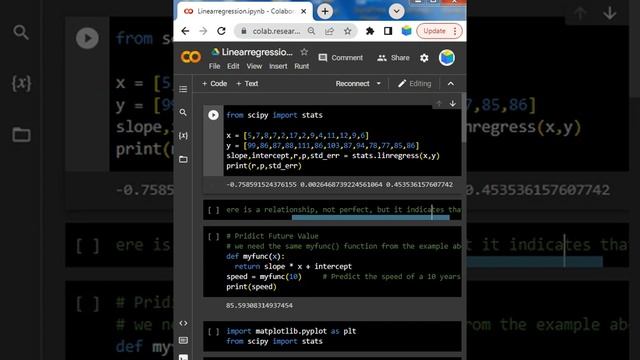Open the tab search dropdown
Image resolution: width=640 pixels, height=360 pixels.
[x=396, y=11]
